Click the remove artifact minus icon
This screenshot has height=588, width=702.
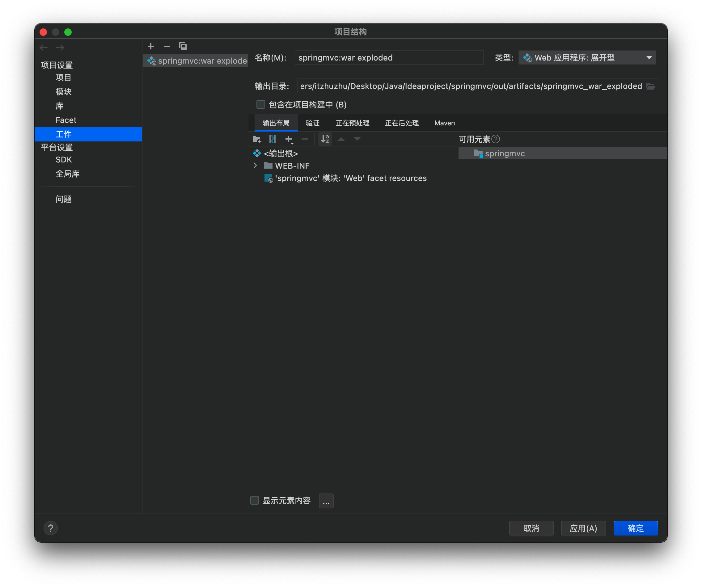tap(167, 46)
